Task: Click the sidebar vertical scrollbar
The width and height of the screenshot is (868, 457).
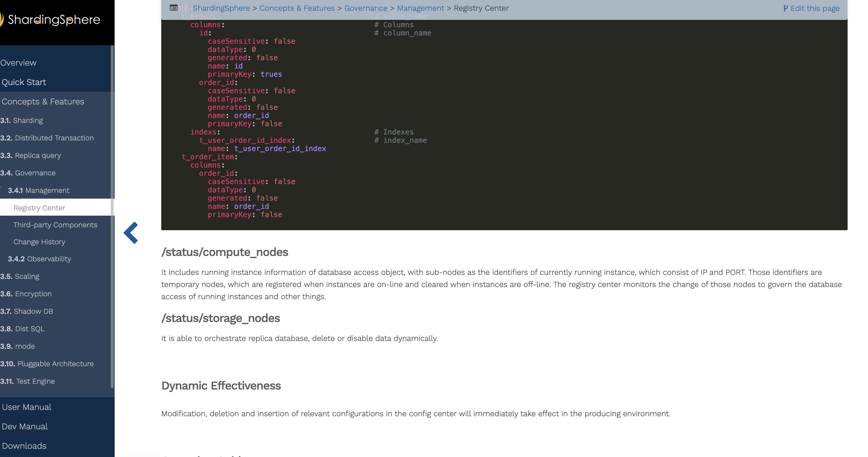Action: click(112, 216)
